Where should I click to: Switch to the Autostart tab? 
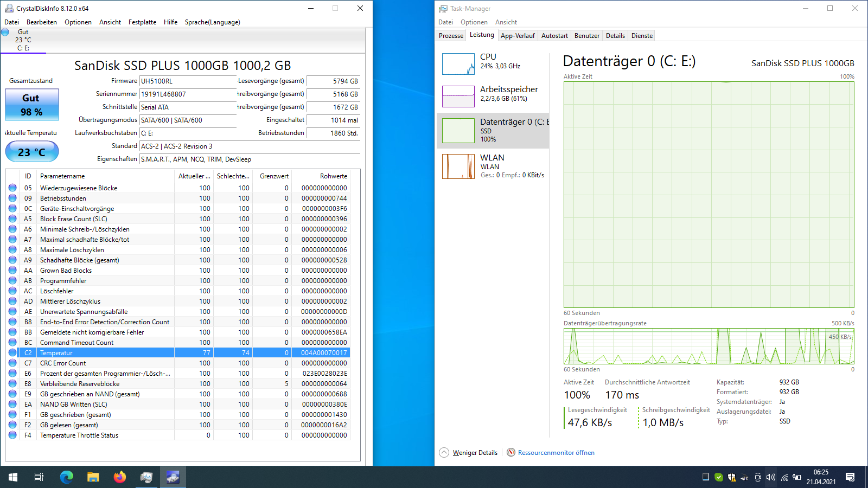pos(554,36)
